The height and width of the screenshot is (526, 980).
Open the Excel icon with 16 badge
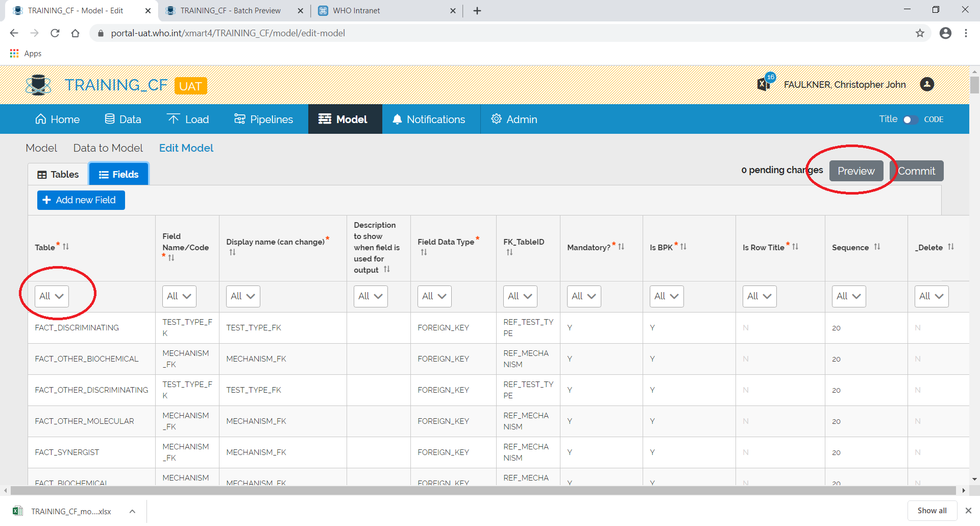coord(766,83)
